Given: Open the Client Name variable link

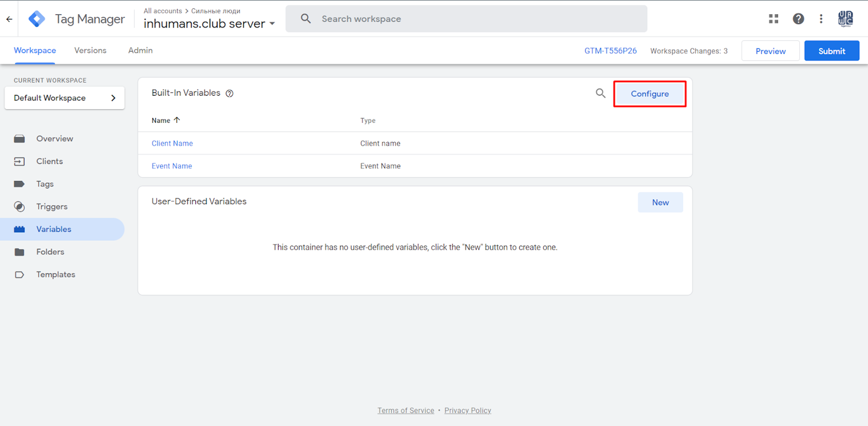Looking at the screenshot, I should [172, 143].
